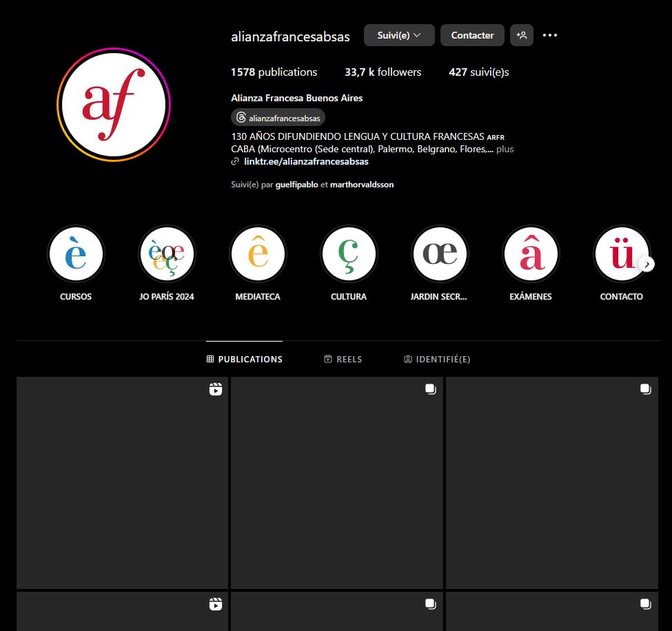Viewport: 672px width, 631px height.
Task: View the MEDIATECA highlight
Action: point(258,254)
